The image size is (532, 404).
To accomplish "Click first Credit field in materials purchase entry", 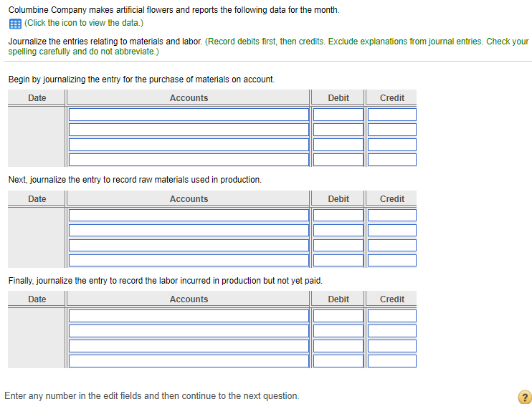I will click(x=391, y=115).
